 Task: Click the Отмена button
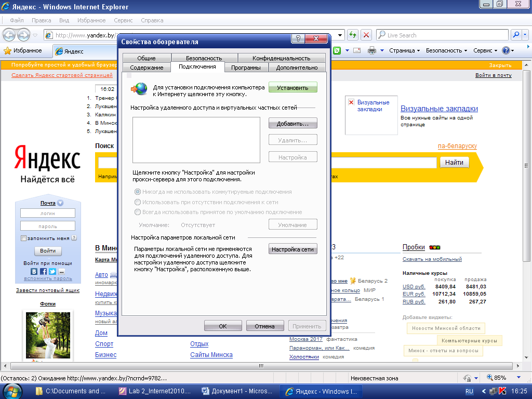tap(264, 326)
